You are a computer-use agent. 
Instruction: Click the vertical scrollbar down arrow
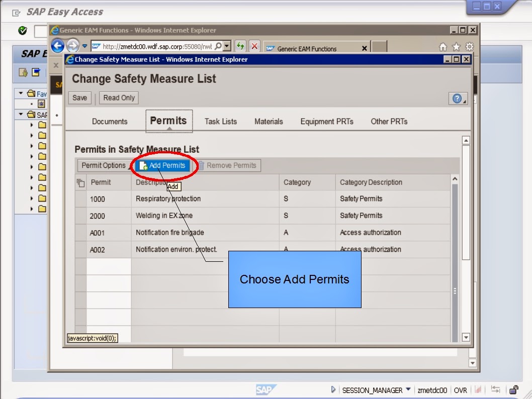[465, 337]
